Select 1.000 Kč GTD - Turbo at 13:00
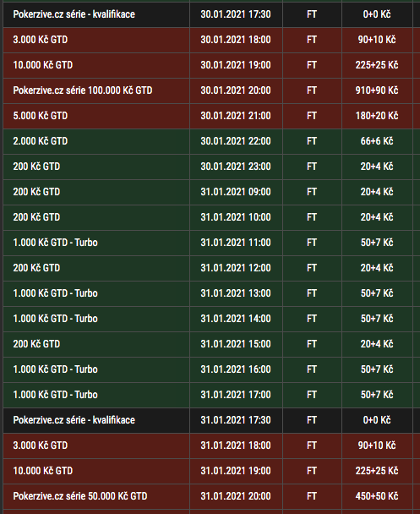The width and height of the screenshot is (420, 514). pos(208,293)
